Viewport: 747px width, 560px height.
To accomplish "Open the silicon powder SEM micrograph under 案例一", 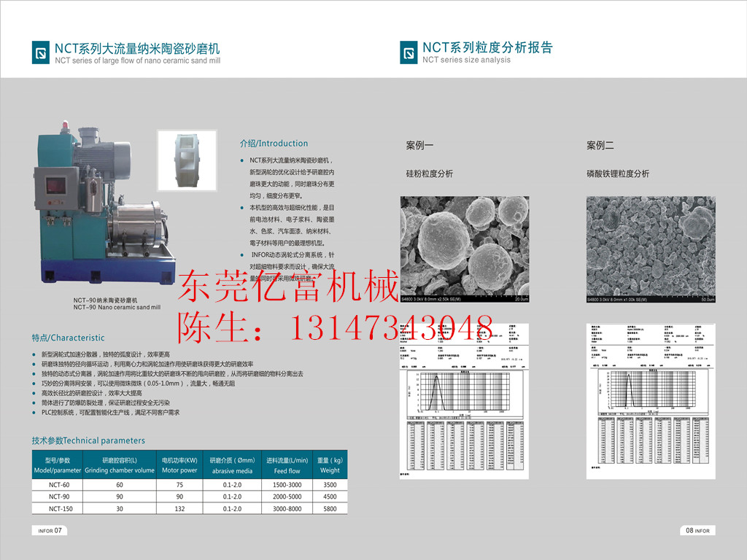I will [465, 249].
